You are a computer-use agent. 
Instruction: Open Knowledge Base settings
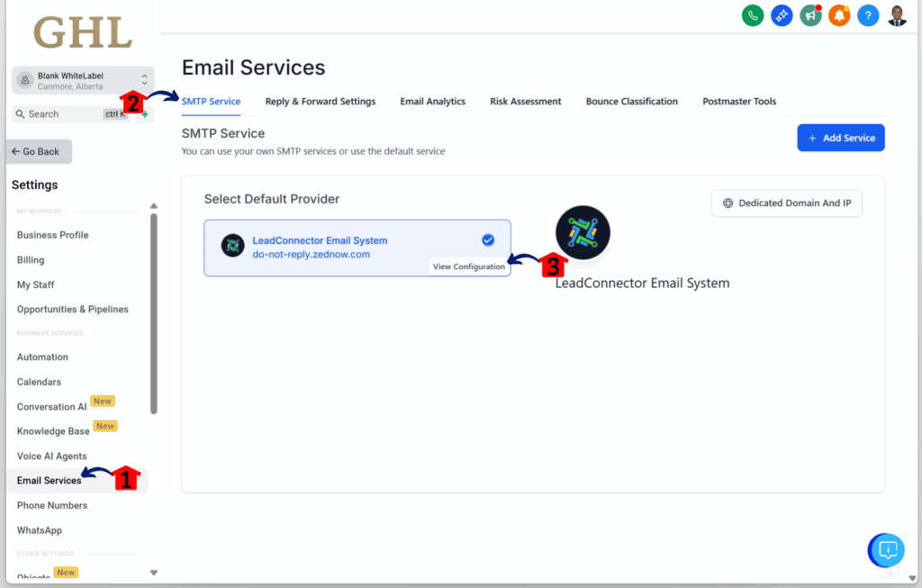click(x=53, y=431)
